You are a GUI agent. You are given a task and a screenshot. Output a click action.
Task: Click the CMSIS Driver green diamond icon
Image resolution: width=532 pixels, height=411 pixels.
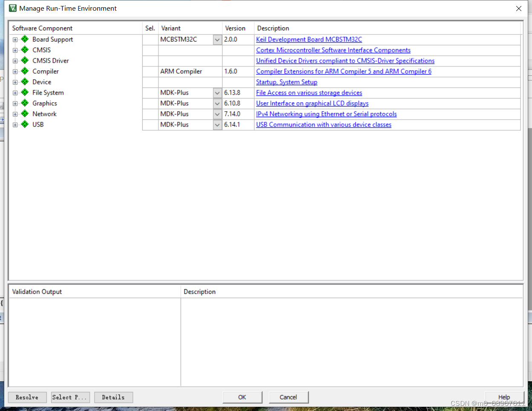pos(25,60)
